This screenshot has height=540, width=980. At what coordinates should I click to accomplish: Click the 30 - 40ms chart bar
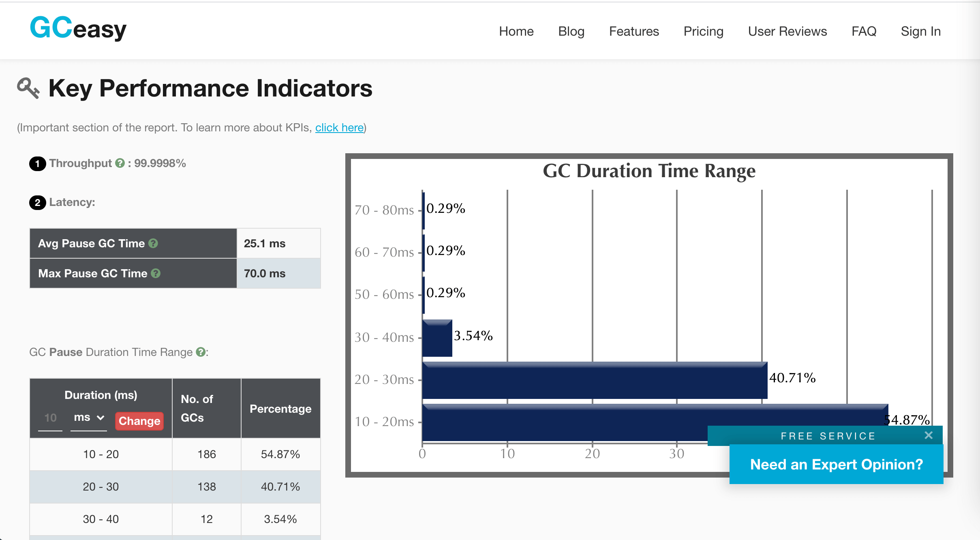click(x=437, y=338)
